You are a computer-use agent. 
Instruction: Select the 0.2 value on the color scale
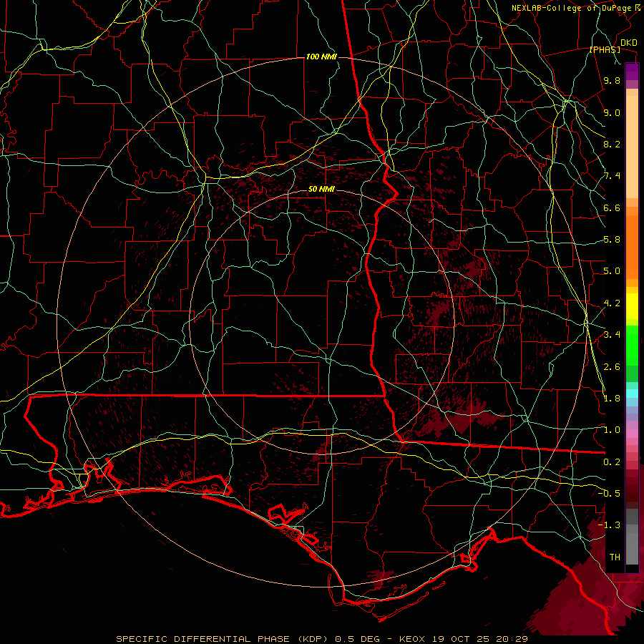pyautogui.click(x=612, y=462)
